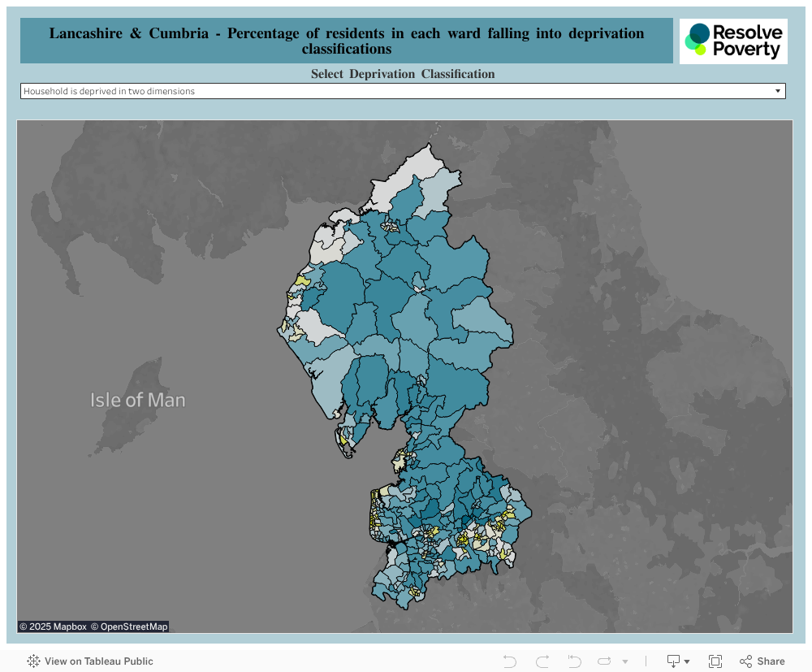Click the Tableau logo icon in the footer
The width and height of the screenshot is (812, 672).
[33, 661]
